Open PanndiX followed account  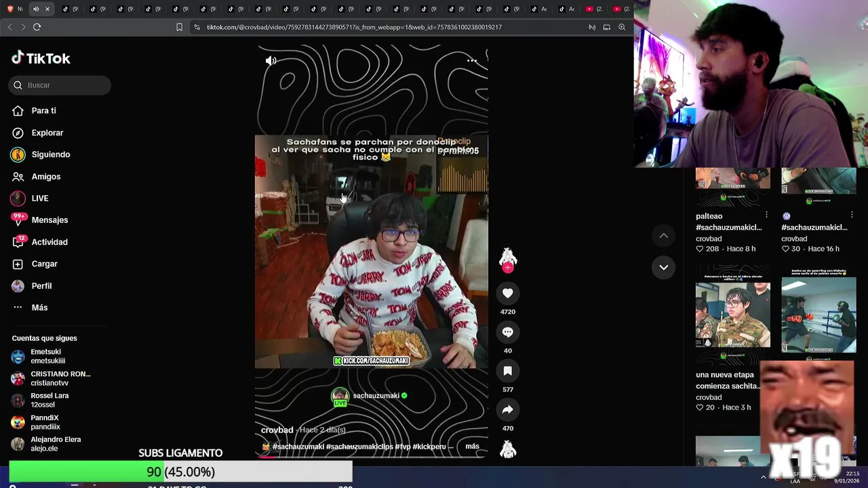pos(37,422)
